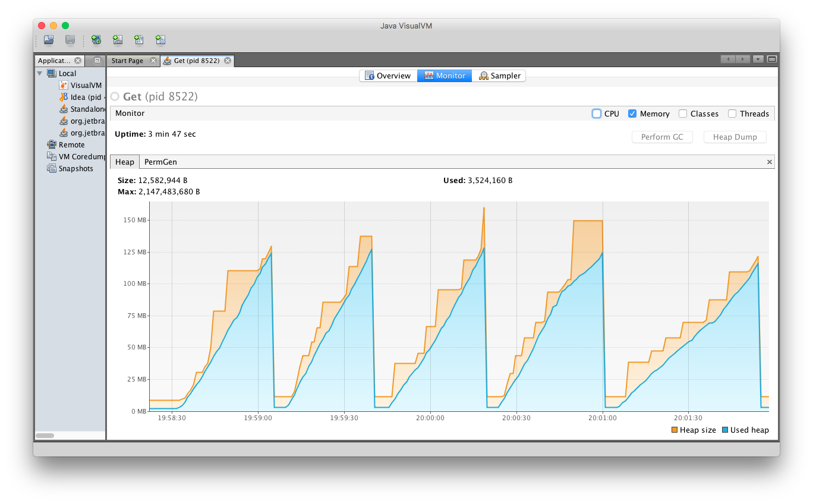Image resolution: width=813 pixels, height=504 pixels.
Task: Click the Heap Dump button
Action: tap(735, 137)
